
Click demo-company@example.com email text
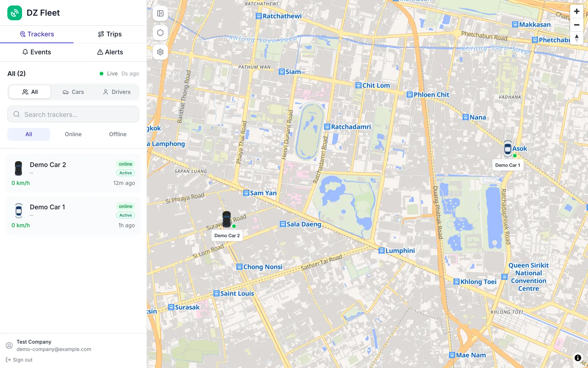pos(54,349)
